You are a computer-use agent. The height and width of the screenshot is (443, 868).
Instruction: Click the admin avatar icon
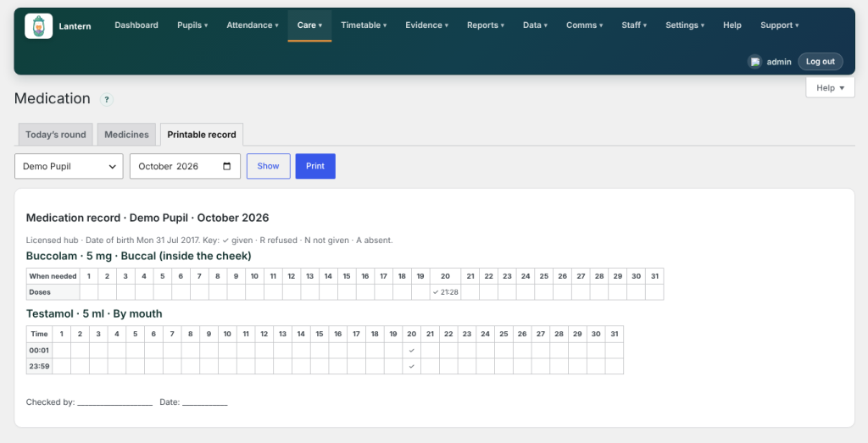[x=754, y=61]
